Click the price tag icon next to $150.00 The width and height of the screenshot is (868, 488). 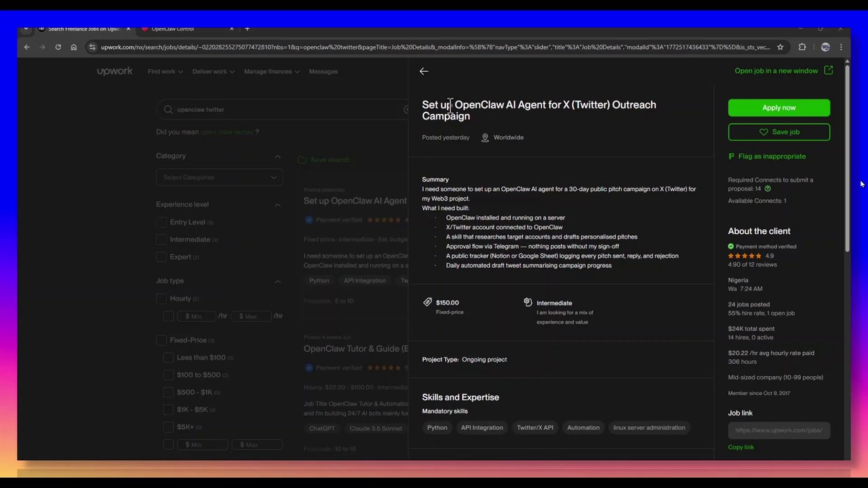click(427, 302)
